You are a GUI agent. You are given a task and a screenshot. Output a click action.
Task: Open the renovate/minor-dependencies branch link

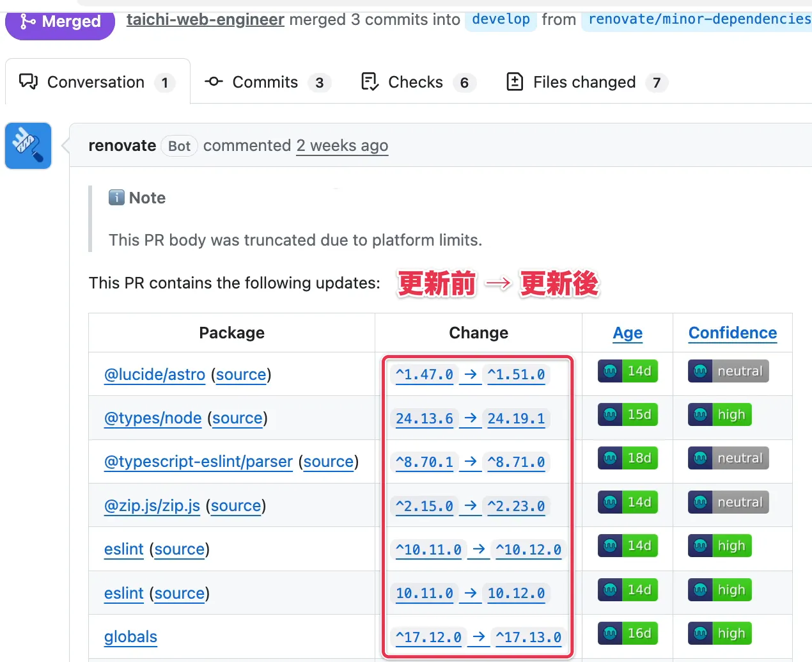[697, 20]
